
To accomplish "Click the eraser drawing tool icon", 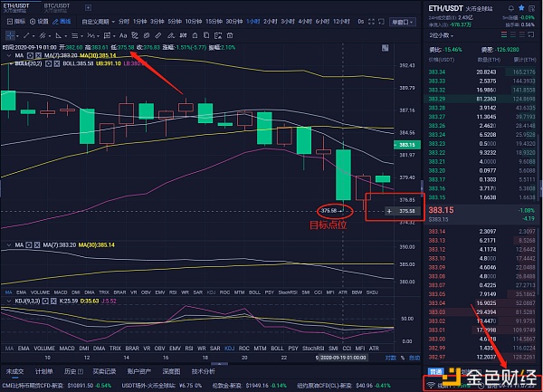I will tap(170, 35).
